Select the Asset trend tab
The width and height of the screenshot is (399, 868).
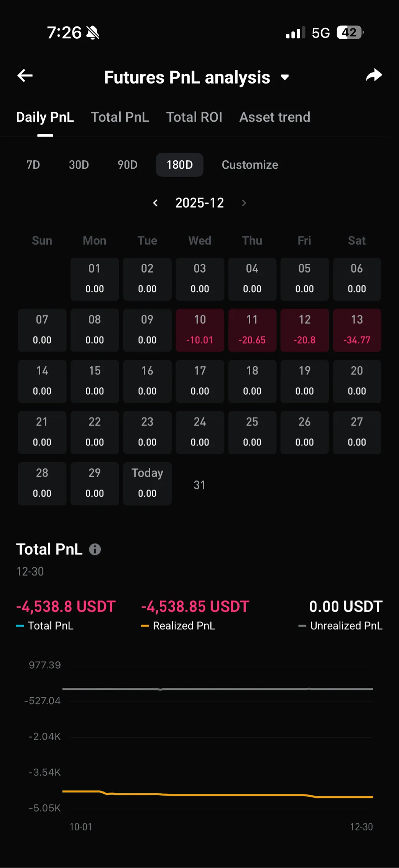274,117
